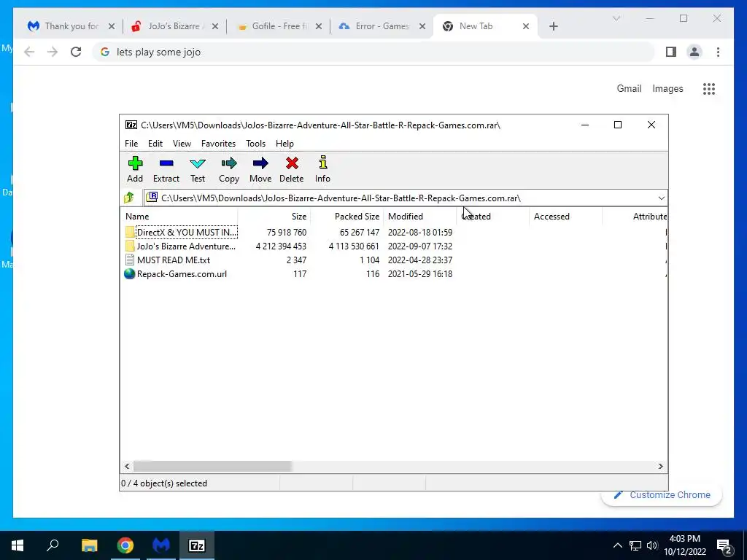Open Chrome side panel icon

(671, 52)
